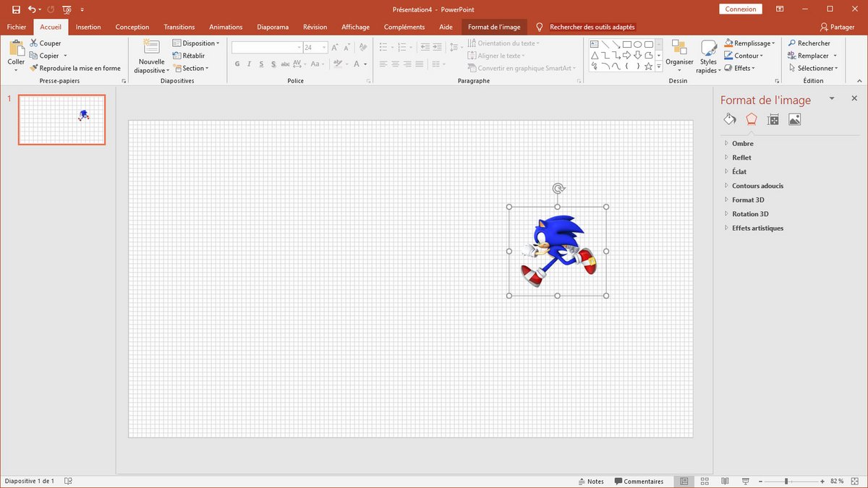The width and height of the screenshot is (868, 488).
Task: Open Rechercher to find text
Action: coord(809,43)
